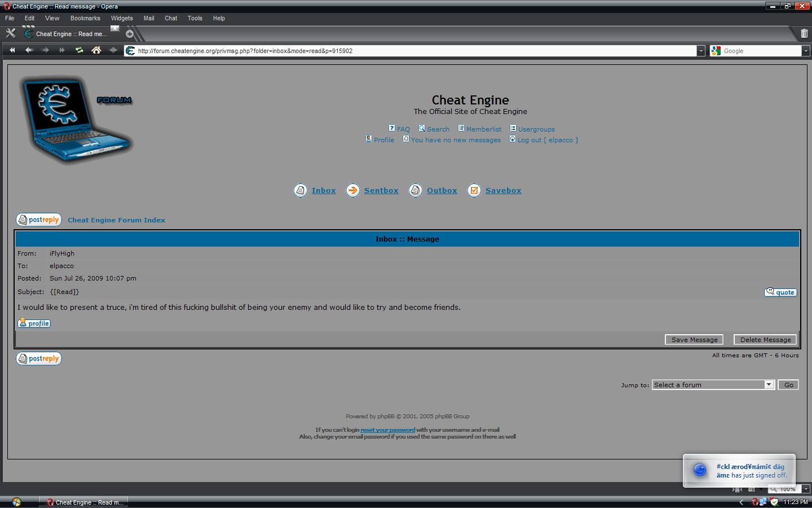Viewport: 812px width, 508px height.
Task: Click the site icon in the address bar
Action: (x=130, y=51)
